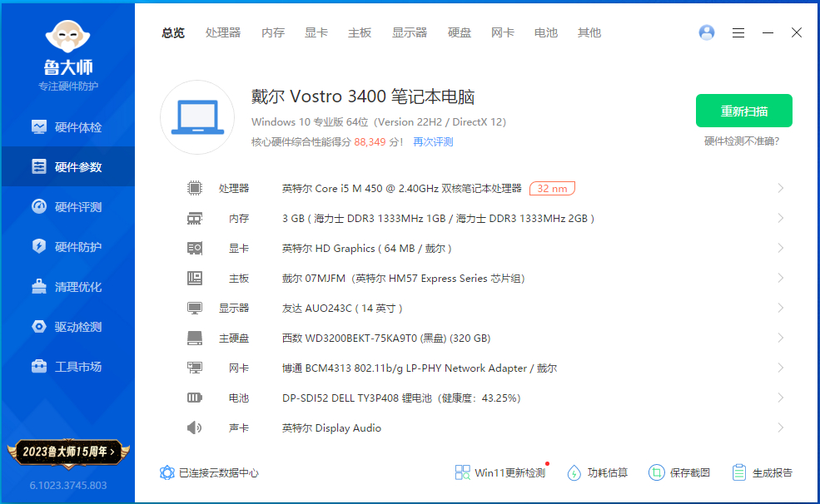This screenshot has height=504, width=820.
Task: Click the 硬件检测不准确? link
Action: 742,141
